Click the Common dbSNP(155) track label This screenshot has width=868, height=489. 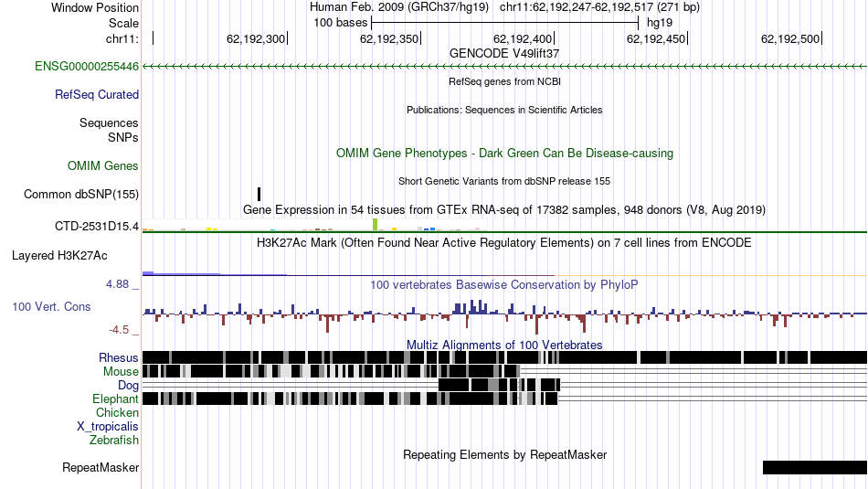point(81,195)
